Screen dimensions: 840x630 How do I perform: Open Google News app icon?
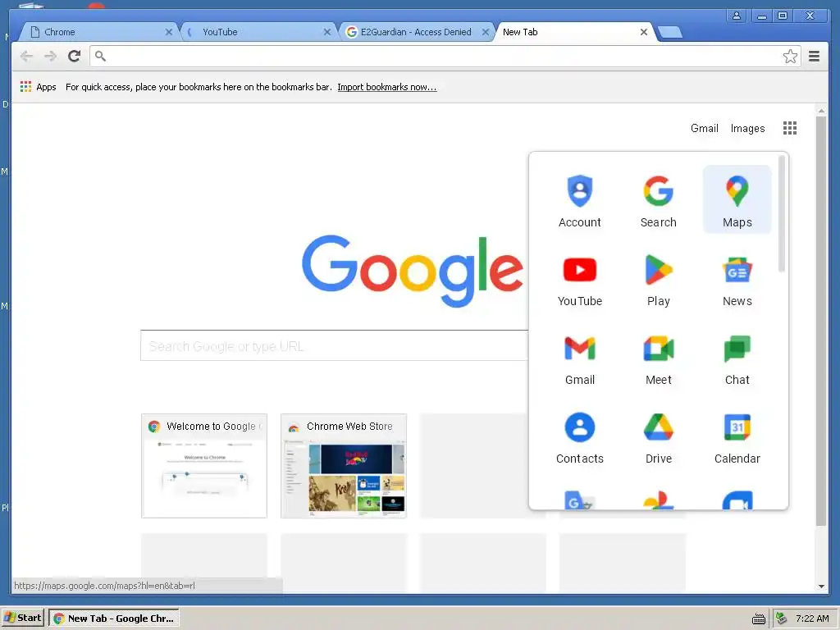(737, 279)
